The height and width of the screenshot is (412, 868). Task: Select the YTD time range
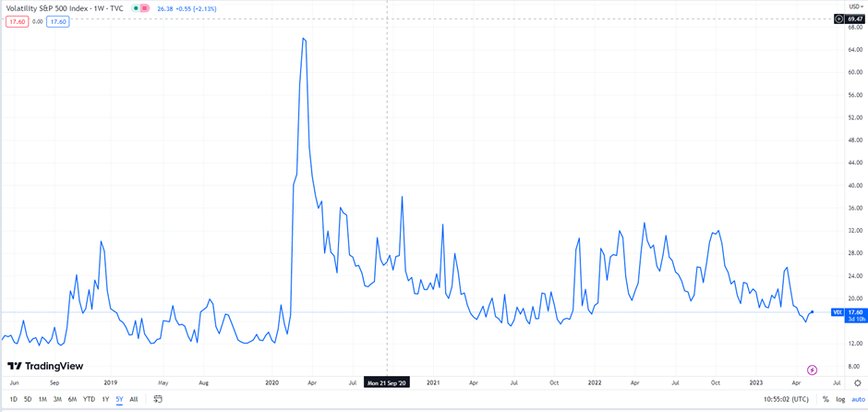(89, 399)
